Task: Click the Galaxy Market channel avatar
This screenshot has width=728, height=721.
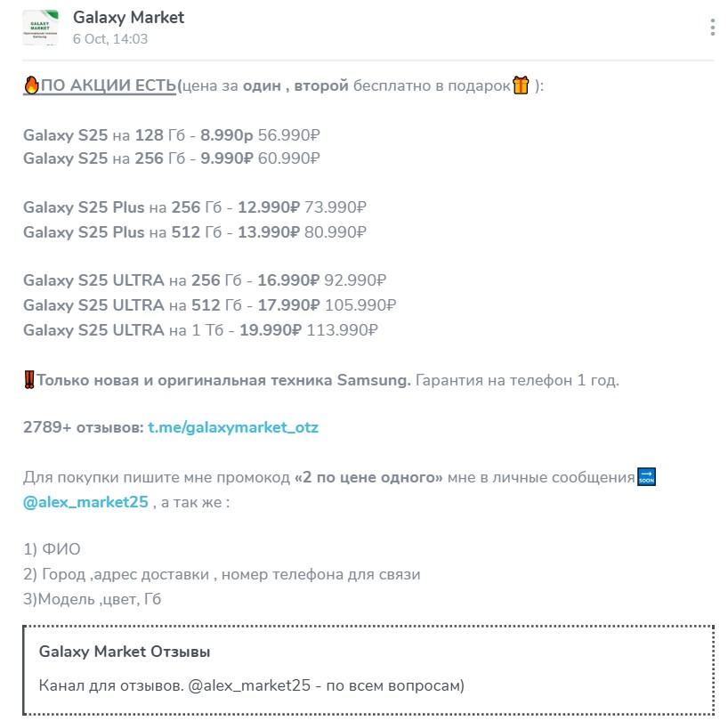Action: (x=40, y=28)
